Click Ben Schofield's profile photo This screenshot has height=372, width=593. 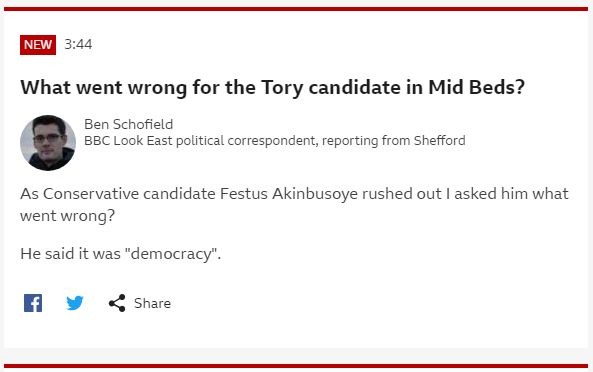[x=48, y=143]
